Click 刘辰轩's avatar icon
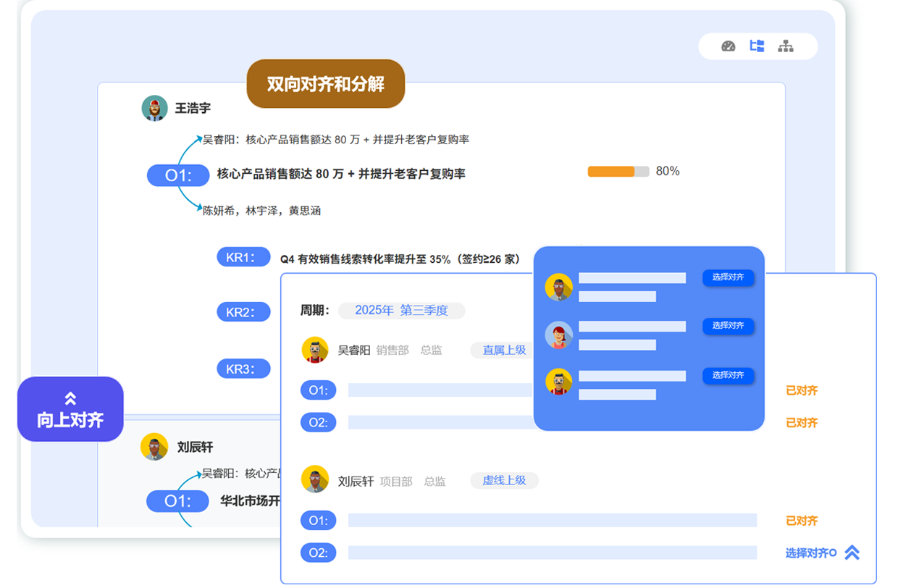898x588 pixels. 154,447
